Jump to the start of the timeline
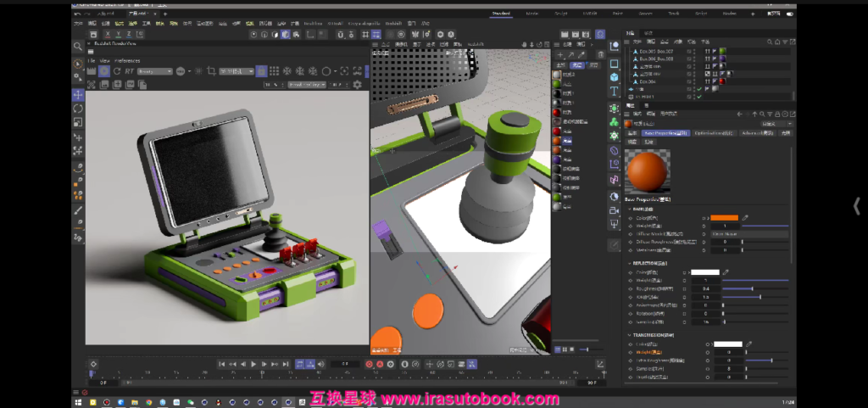The image size is (868, 408). pyautogui.click(x=222, y=364)
